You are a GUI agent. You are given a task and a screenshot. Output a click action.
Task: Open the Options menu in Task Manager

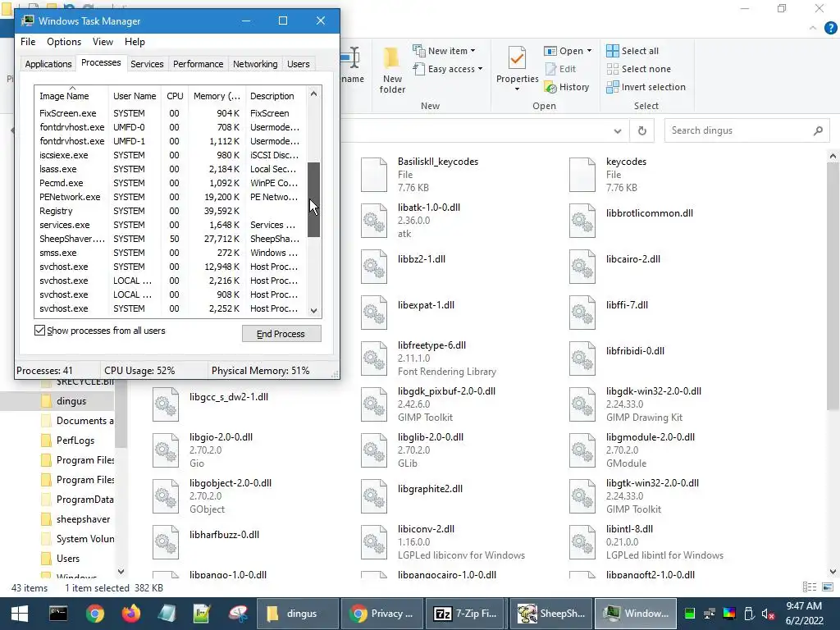pyautogui.click(x=64, y=42)
